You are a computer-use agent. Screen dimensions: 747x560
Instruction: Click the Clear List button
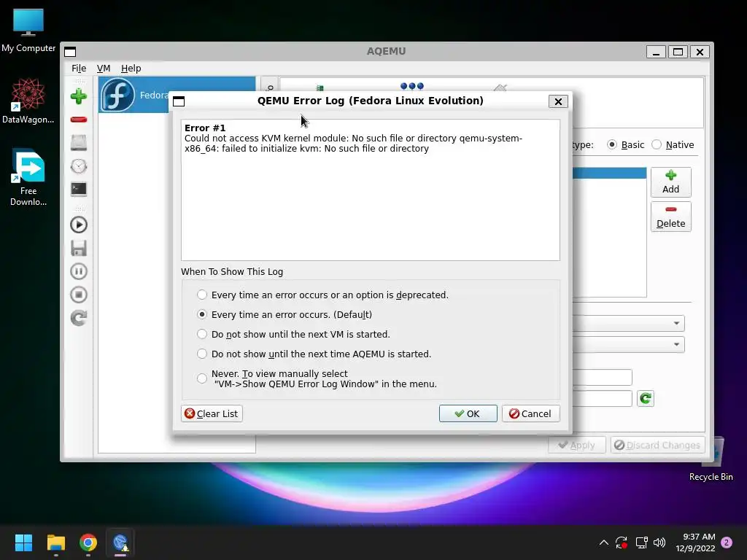212,413
